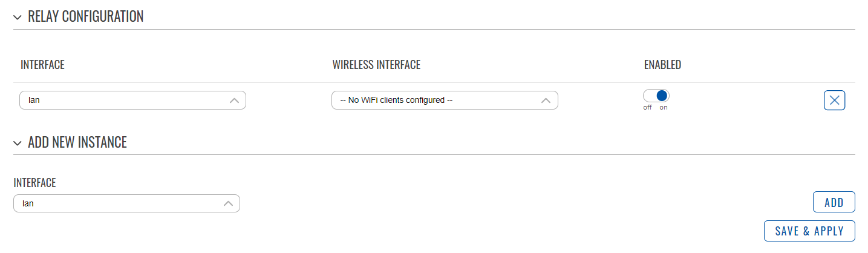This screenshot has height=253, width=868.
Task: Click the Save & Apply button
Action: (810, 231)
